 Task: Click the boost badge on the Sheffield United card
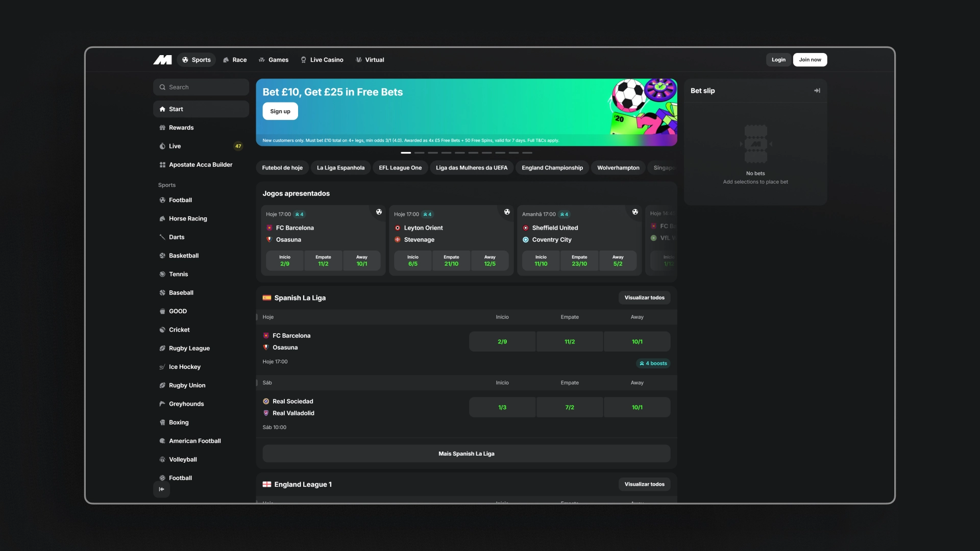(564, 214)
